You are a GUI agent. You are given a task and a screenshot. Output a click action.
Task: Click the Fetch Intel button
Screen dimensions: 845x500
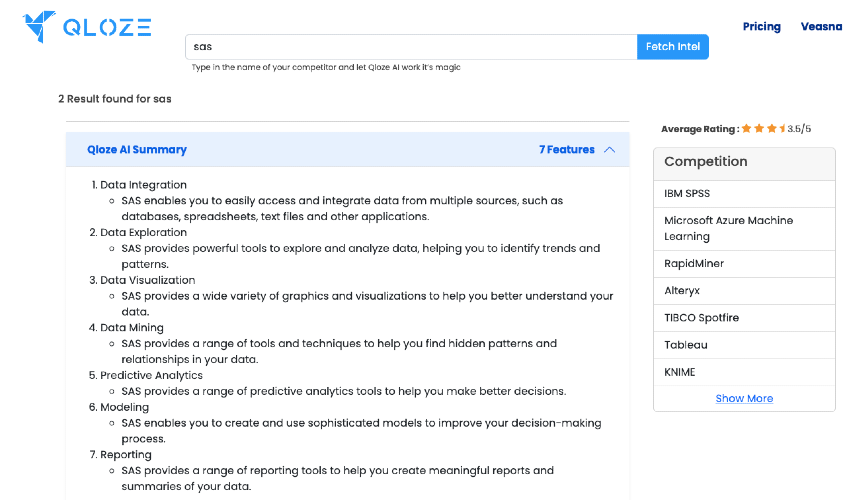pos(673,47)
